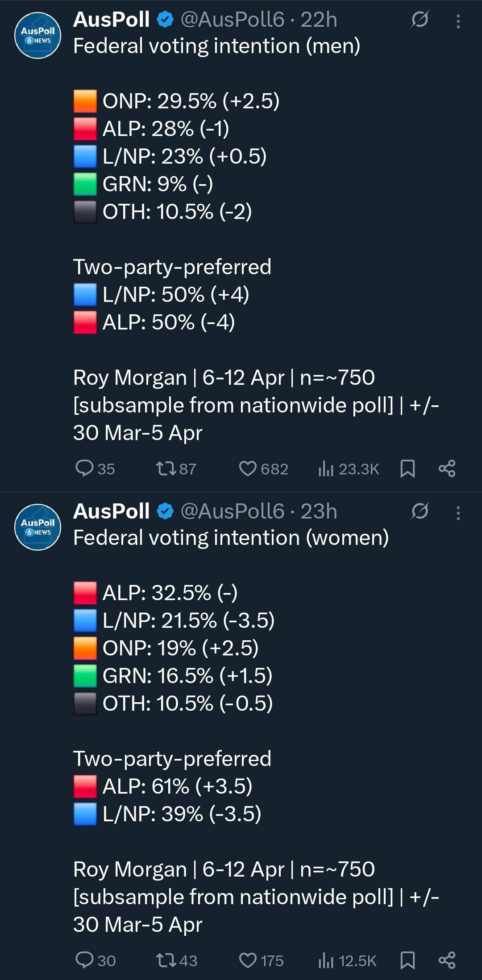Bookmark the men voting intention post
The image size is (482, 980).
point(407,469)
